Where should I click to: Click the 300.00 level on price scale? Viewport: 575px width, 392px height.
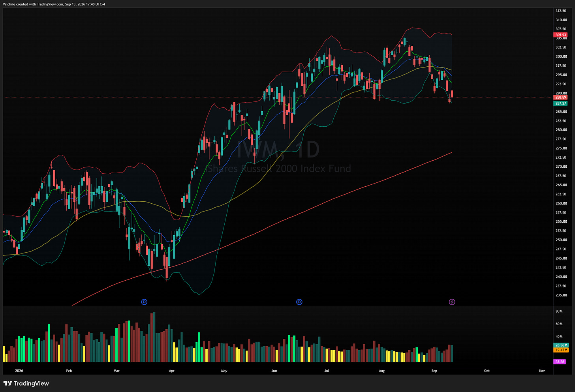[x=561, y=56]
